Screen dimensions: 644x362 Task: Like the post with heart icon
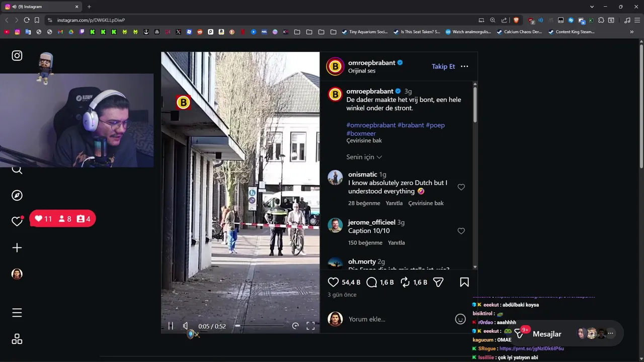point(333,283)
